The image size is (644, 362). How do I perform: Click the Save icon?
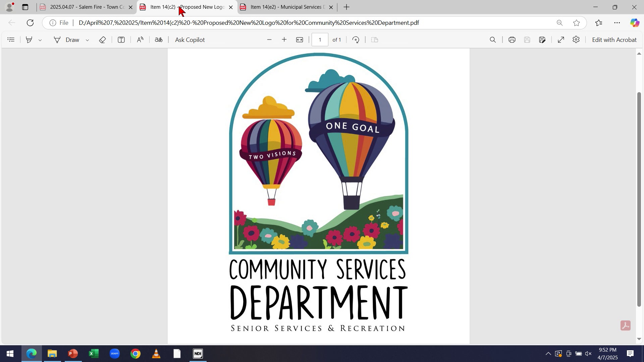[x=527, y=40]
